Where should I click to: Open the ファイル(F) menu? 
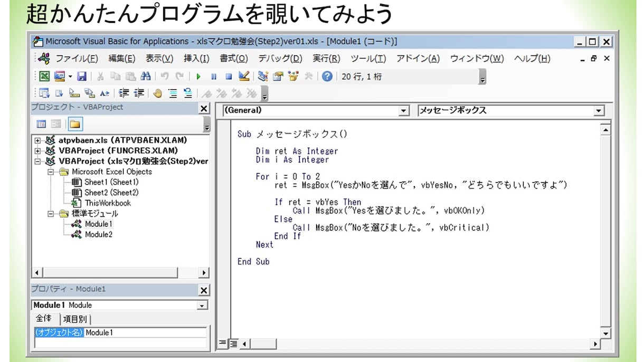[x=77, y=59]
